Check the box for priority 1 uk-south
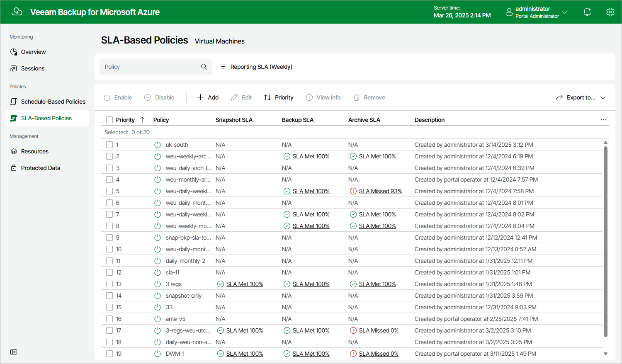The height and width of the screenshot is (364, 622). [109, 145]
